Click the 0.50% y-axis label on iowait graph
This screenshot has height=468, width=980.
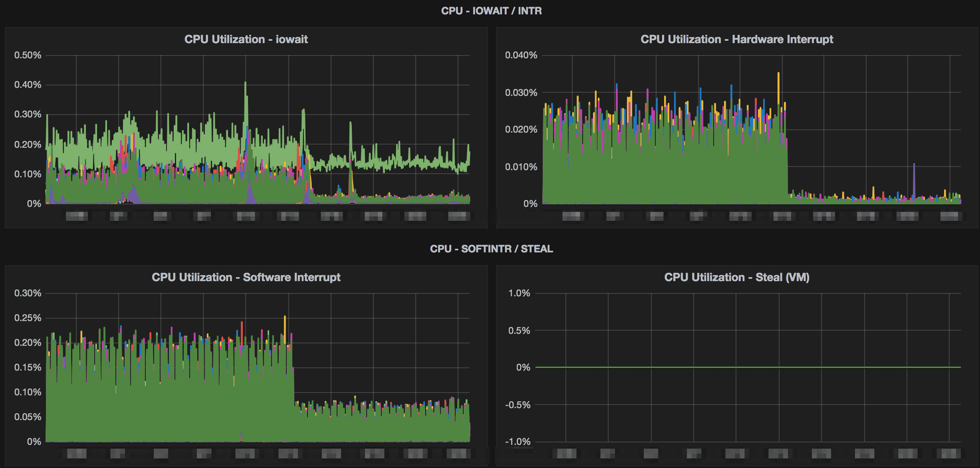pyautogui.click(x=28, y=55)
